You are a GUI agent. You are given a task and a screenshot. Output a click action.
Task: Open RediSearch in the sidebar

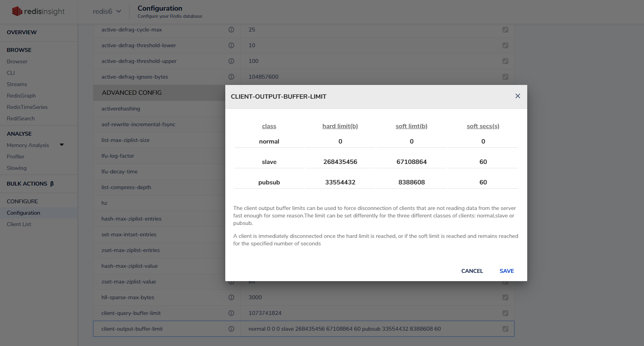(20, 118)
